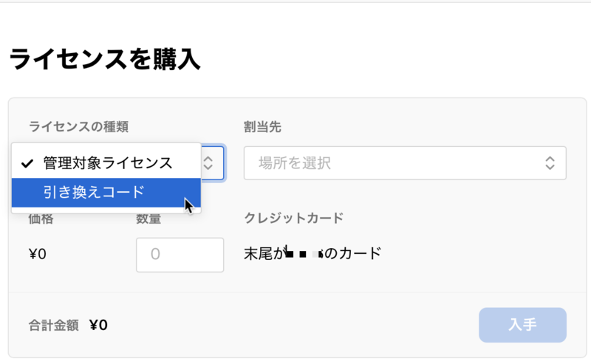The width and height of the screenshot is (591, 364).
Task: Click the 合計金額 label
Action: pyautogui.click(x=54, y=326)
